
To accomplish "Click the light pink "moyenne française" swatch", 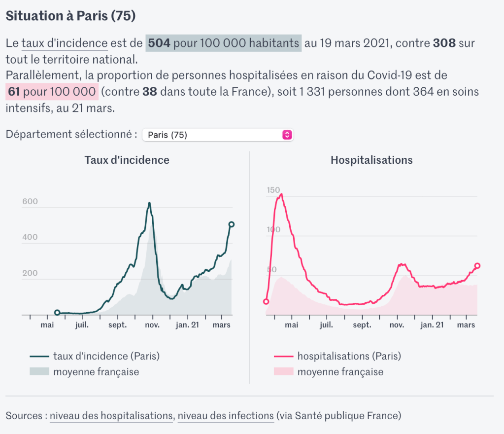I will tap(283, 372).
